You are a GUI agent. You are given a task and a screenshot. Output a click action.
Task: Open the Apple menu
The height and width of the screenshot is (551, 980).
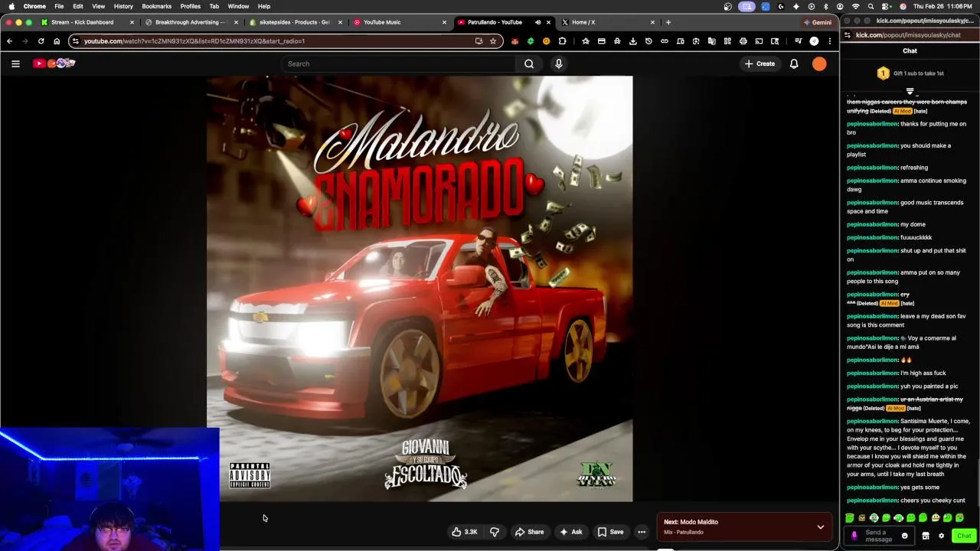[11, 6]
